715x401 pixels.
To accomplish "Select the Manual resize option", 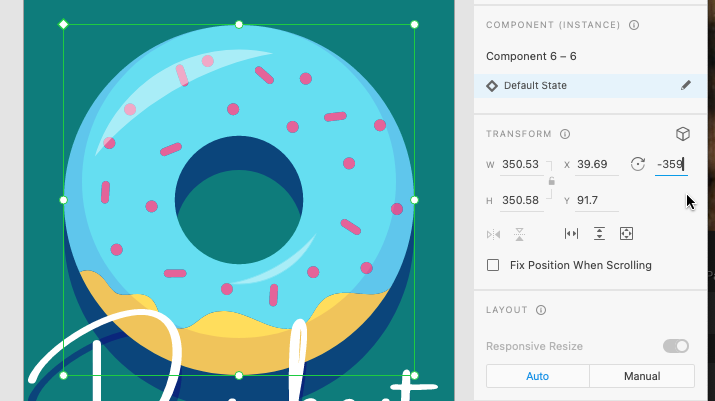I will point(641,376).
